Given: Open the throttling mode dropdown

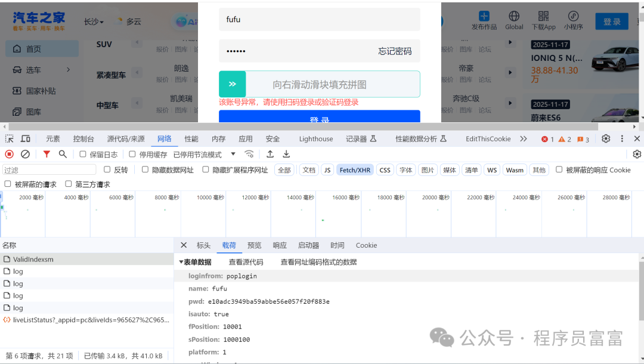Looking at the screenshot, I should pyautogui.click(x=205, y=155).
